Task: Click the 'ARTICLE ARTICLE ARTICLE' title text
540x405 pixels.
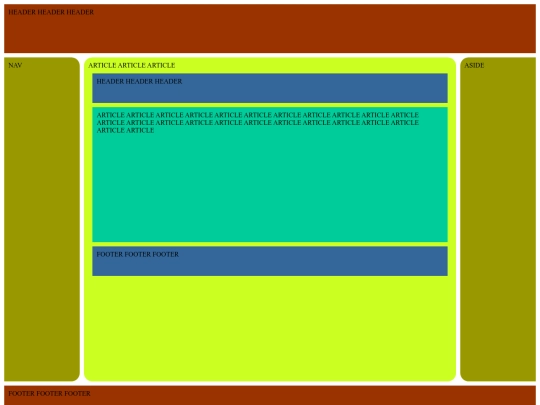Action: click(132, 65)
